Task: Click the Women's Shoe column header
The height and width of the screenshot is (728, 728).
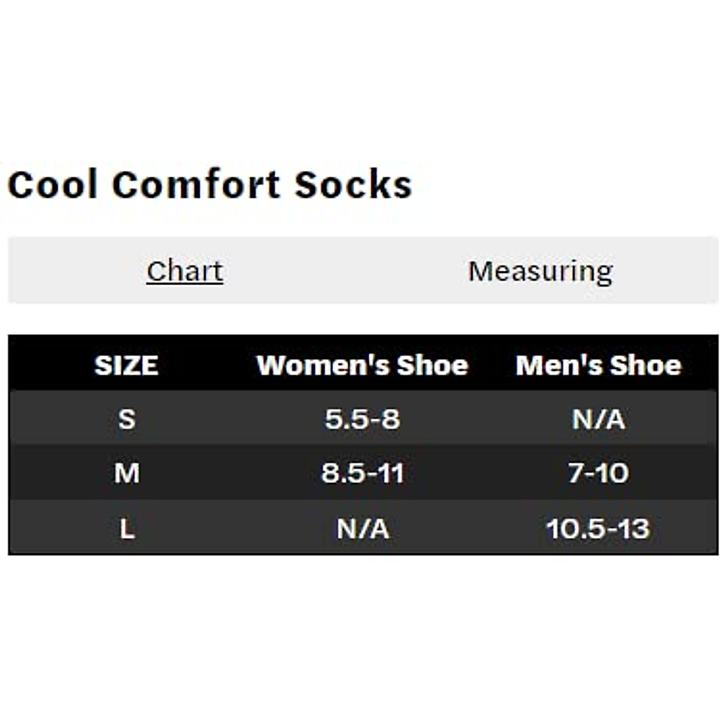Action: [x=362, y=365]
